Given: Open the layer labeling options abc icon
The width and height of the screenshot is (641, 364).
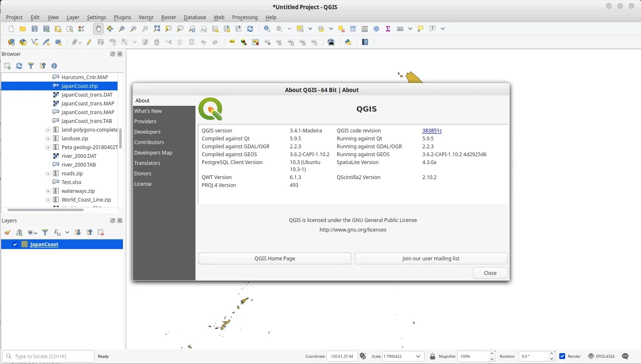Looking at the screenshot, I should 232,42.
